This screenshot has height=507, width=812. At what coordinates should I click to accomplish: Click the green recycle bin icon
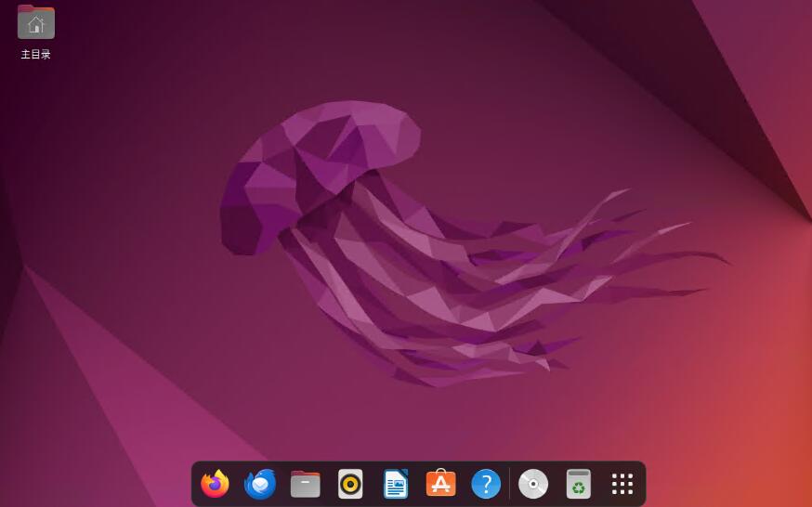[578, 484]
